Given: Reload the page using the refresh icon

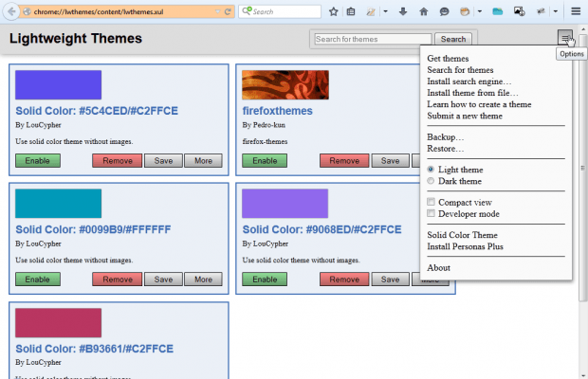Looking at the screenshot, I should click(x=228, y=11).
